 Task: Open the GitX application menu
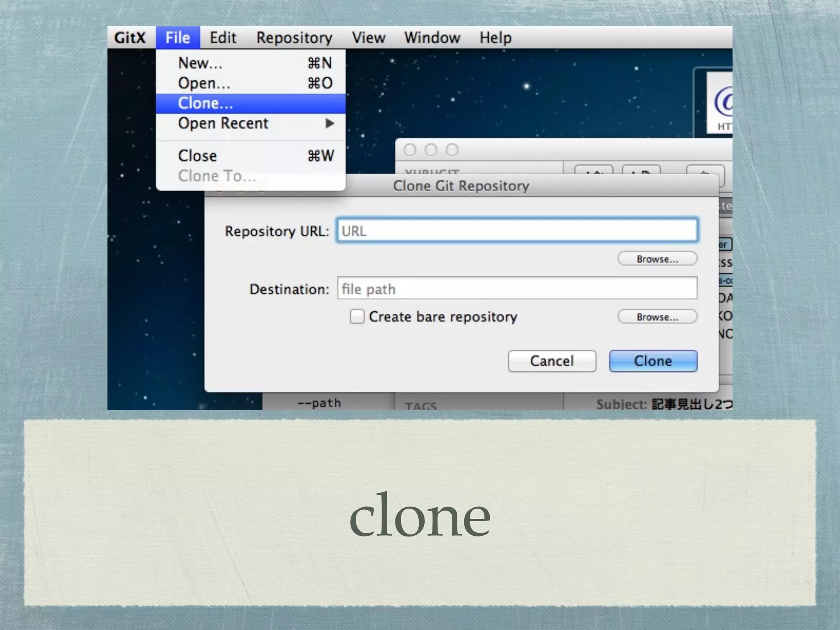pyautogui.click(x=130, y=38)
